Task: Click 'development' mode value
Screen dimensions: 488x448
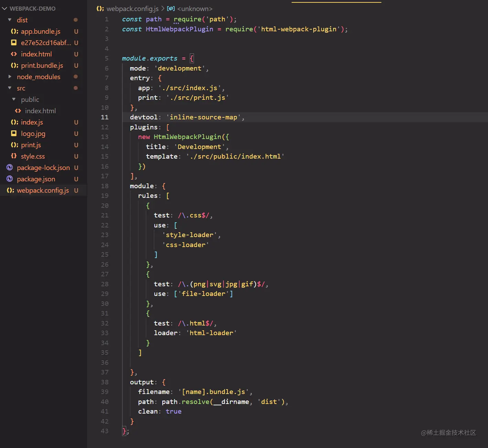Action: [180, 68]
